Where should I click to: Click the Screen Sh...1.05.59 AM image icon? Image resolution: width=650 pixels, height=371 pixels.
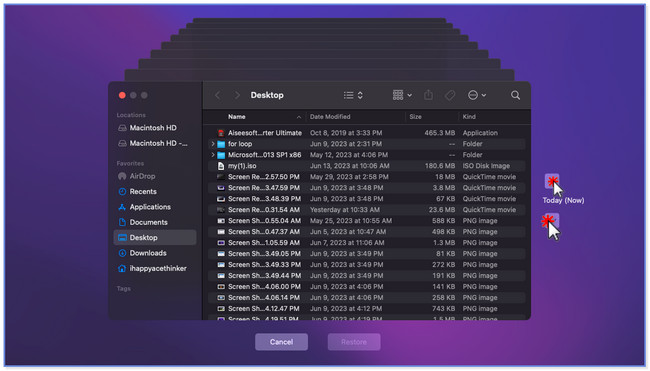[221, 243]
